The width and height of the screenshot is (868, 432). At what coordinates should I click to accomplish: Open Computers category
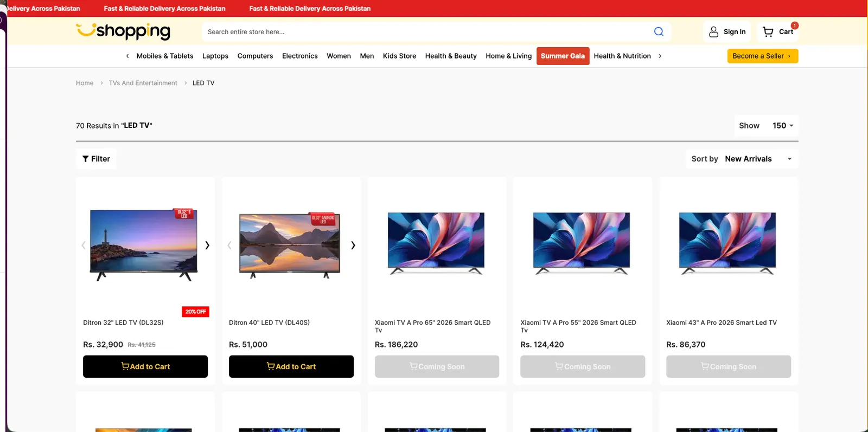click(x=255, y=56)
